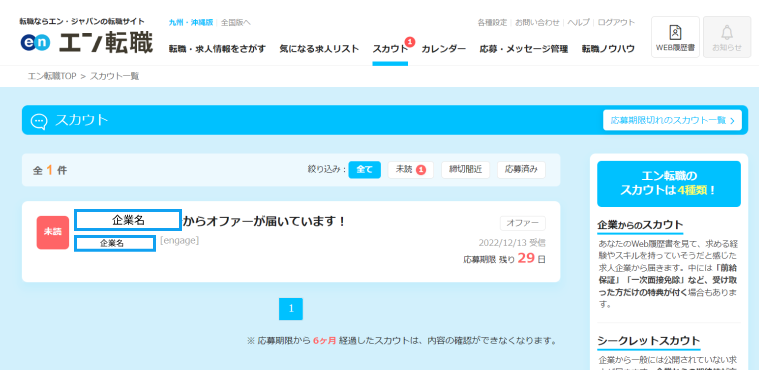Open 応募・メッセージ管理 menu
759x370 pixels.
point(524,49)
